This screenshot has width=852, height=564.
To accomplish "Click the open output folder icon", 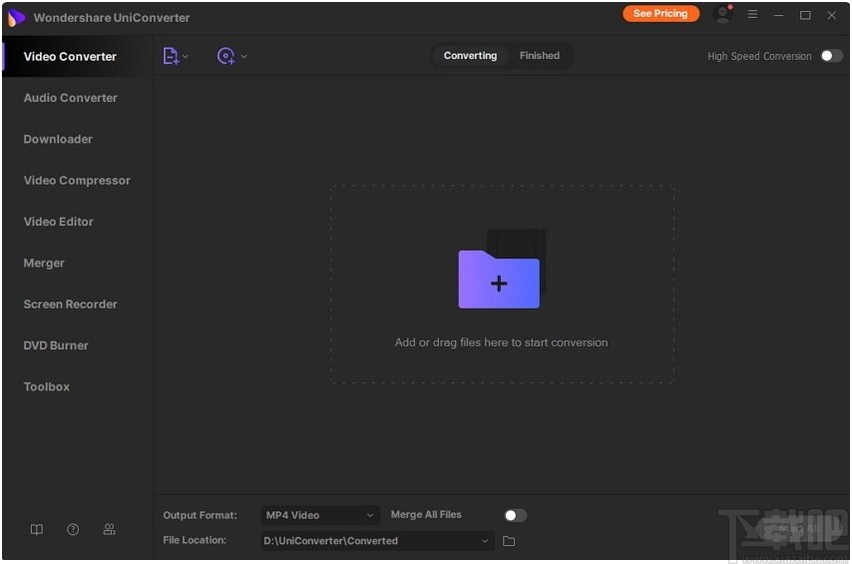I will point(509,541).
